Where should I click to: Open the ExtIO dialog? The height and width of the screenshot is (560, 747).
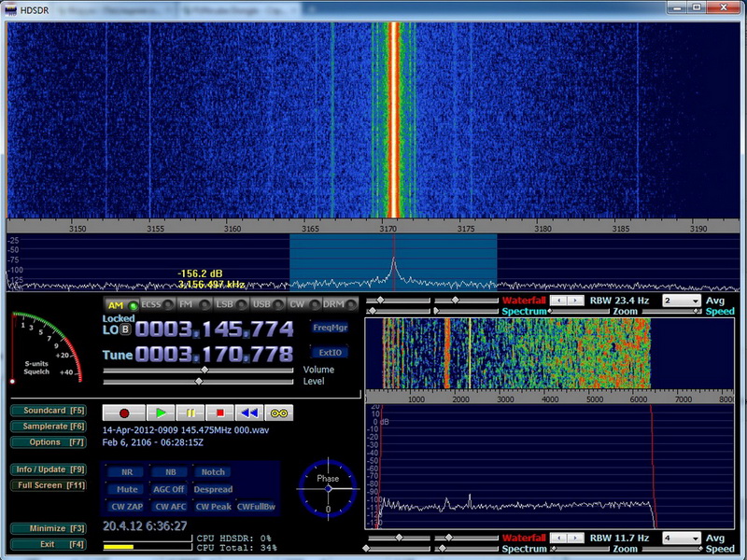(330, 353)
